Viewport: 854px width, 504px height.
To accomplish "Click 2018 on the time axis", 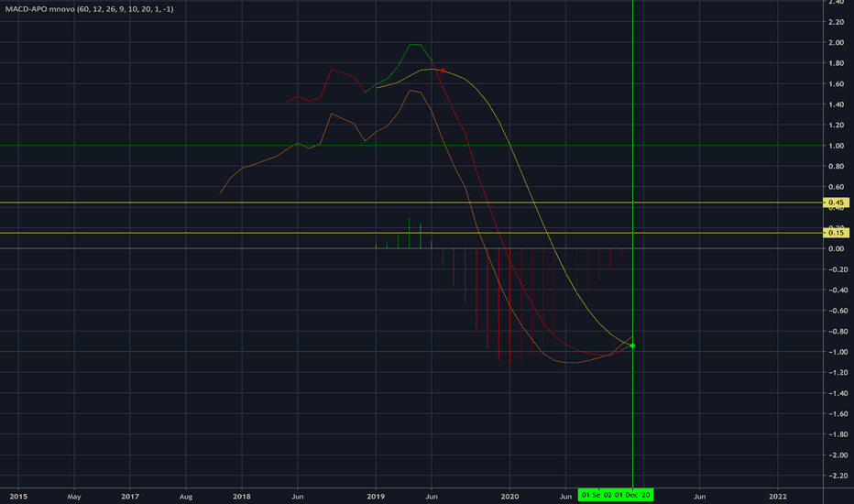I will (241, 497).
